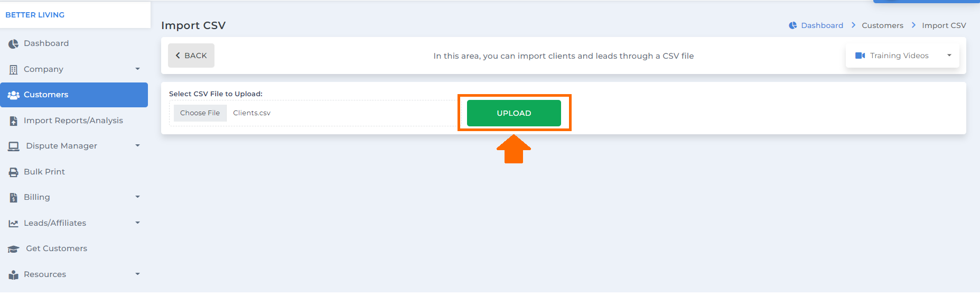Click the green UPLOAD button
980x295 pixels.
[x=514, y=113]
